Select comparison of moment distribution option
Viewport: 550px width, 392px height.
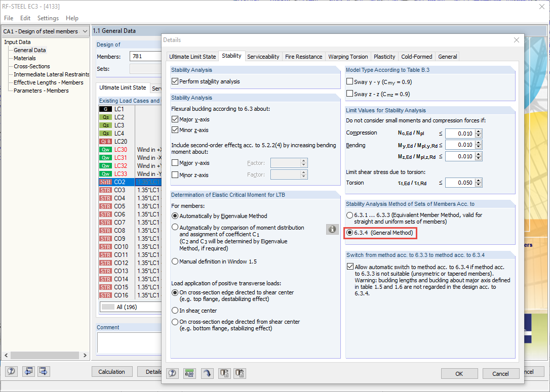click(175, 227)
